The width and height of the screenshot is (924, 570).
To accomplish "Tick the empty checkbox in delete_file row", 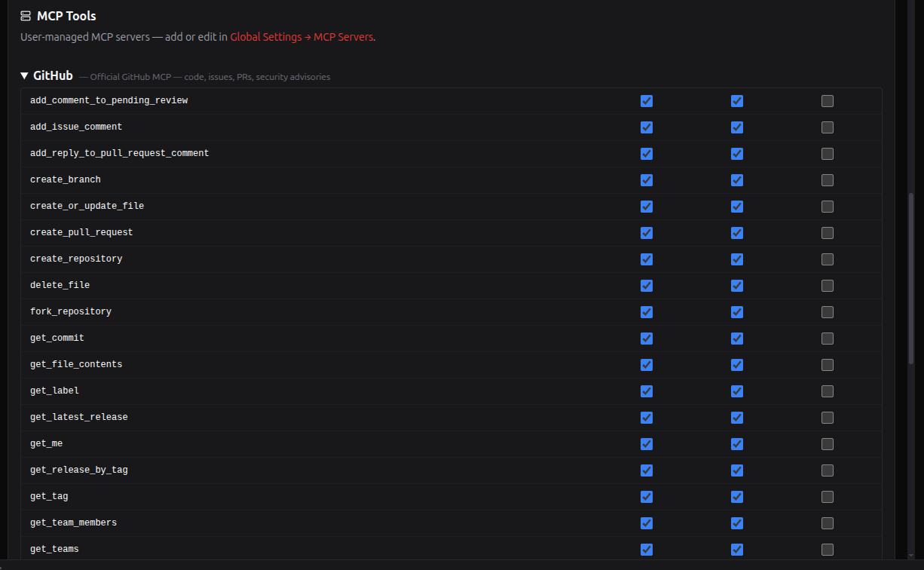I will tap(828, 286).
